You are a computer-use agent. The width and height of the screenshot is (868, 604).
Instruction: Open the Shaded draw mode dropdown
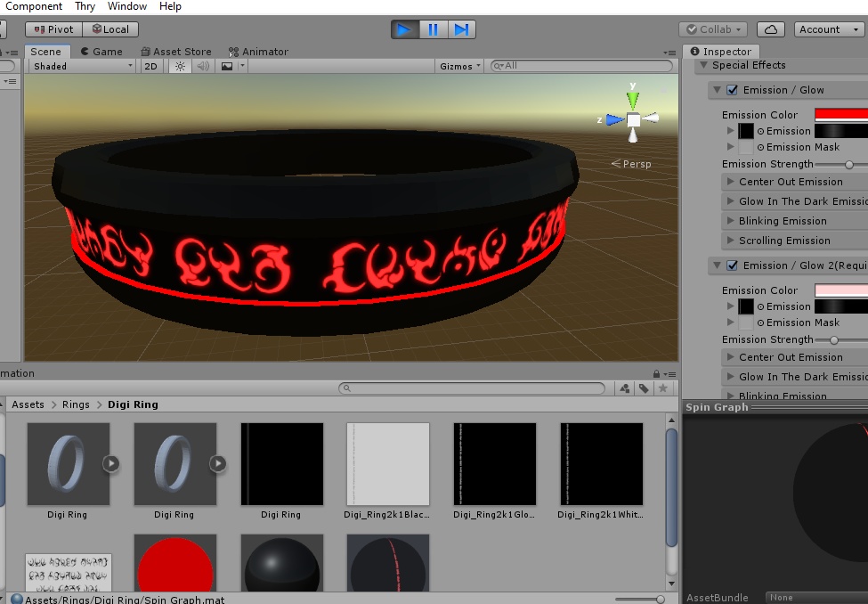coord(80,65)
